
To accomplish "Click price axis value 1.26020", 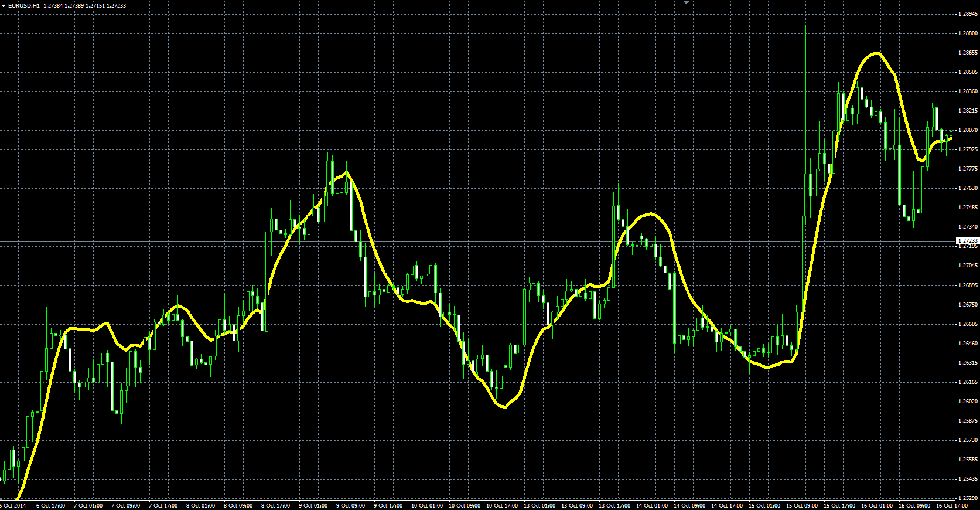I will (x=968, y=402).
